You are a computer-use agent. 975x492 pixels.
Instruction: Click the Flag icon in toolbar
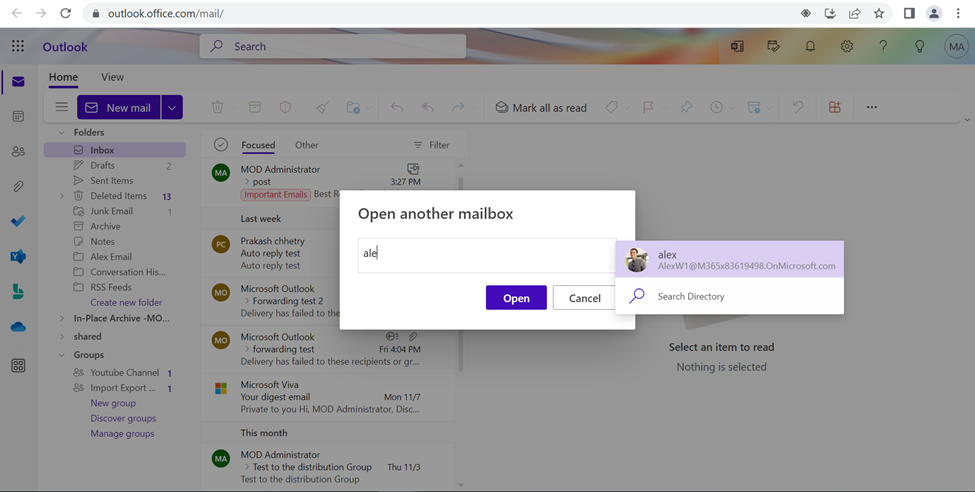coord(649,108)
